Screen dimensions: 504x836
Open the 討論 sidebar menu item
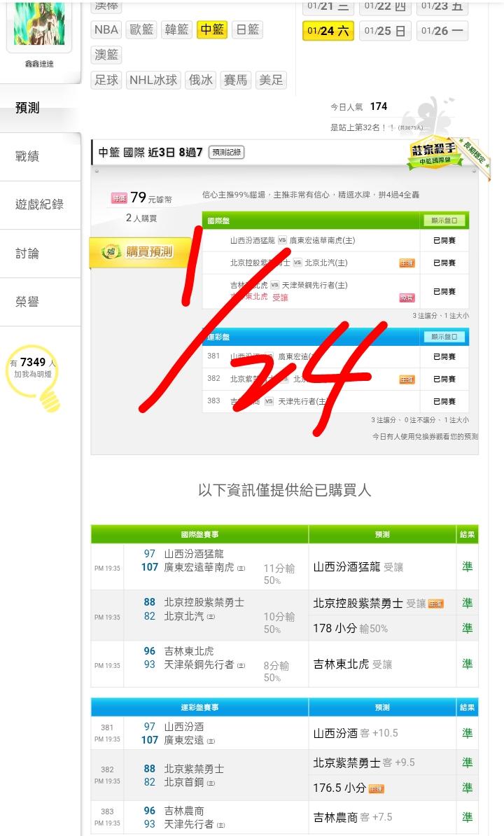pos(27,253)
